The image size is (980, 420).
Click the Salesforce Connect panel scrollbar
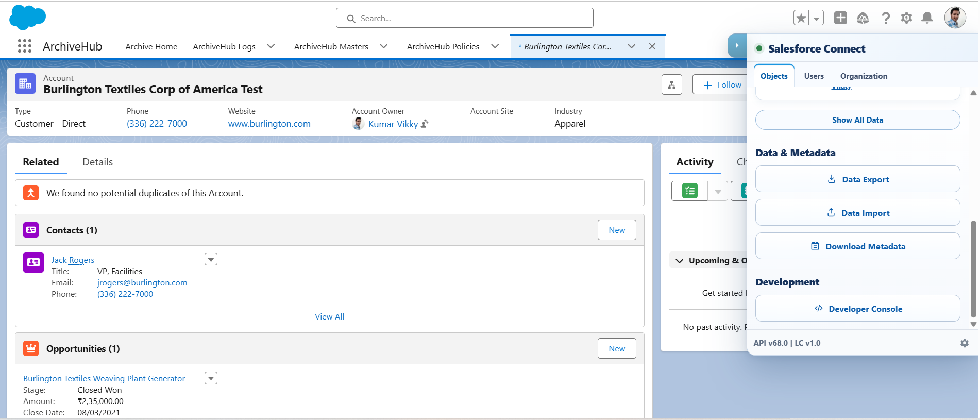pos(973,269)
